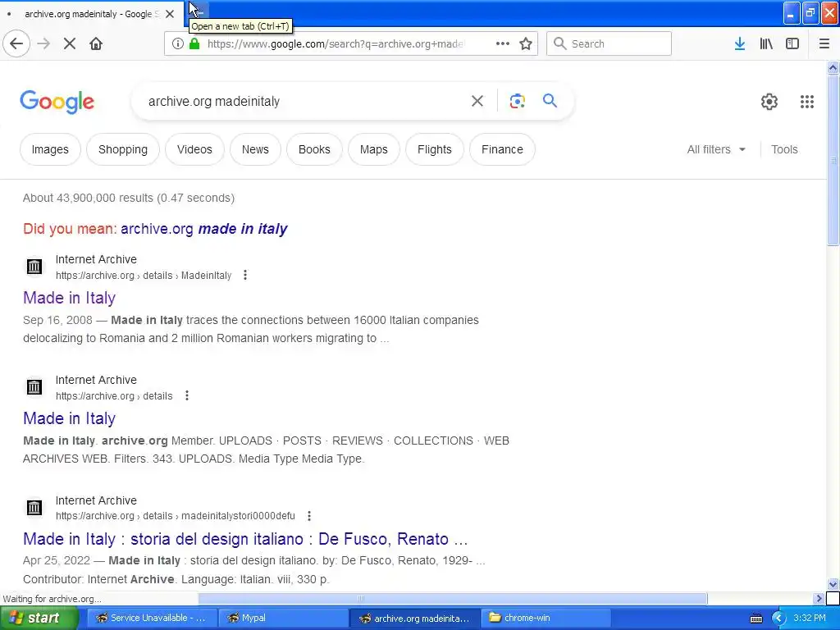The height and width of the screenshot is (630, 840).
Task: Select the Finance filter chip
Action: pos(502,149)
